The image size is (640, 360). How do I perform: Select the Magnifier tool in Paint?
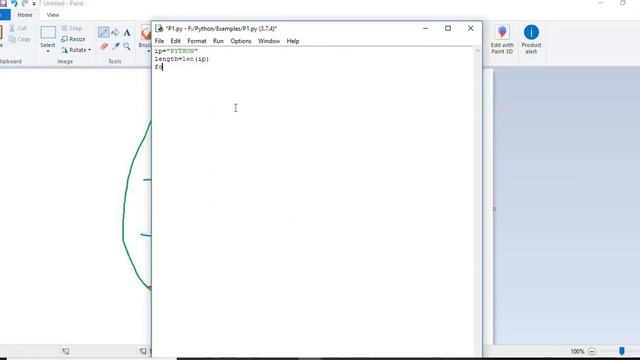[x=127, y=46]
